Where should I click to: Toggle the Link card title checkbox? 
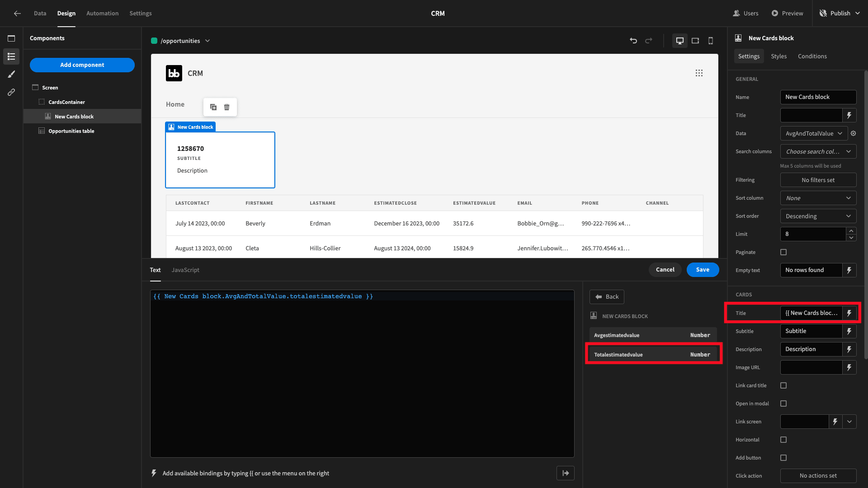click(x=783, y=385)
